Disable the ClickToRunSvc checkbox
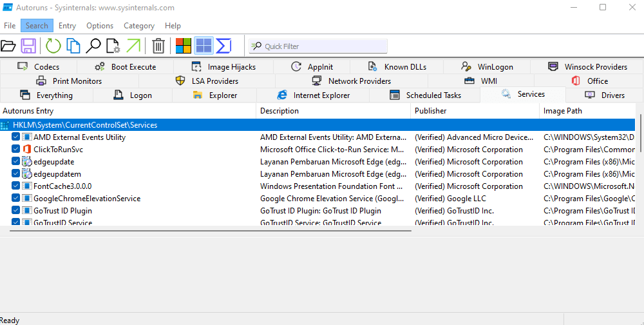Image resolution: width=644 pixels, height=325 pixels. point(16,150)
